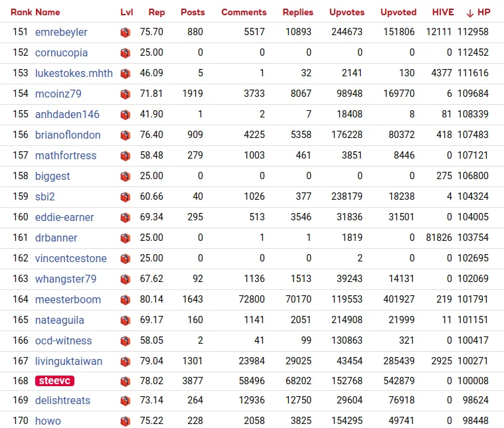Select HP value 112958
This screenshot has height=428, width=504.
(x=473, y=32)
